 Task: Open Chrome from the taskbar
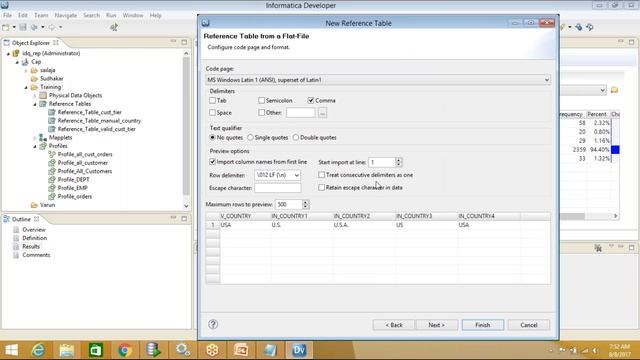(x=125, y=350)
